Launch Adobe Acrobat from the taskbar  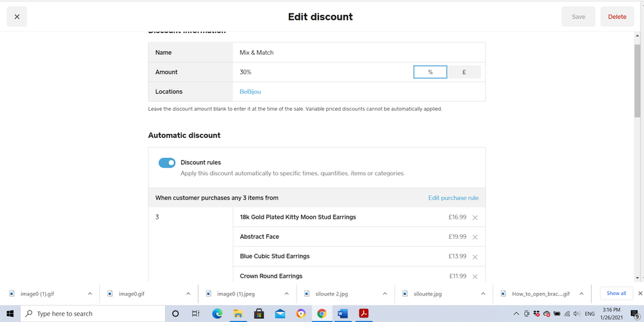tap(364, 314)
